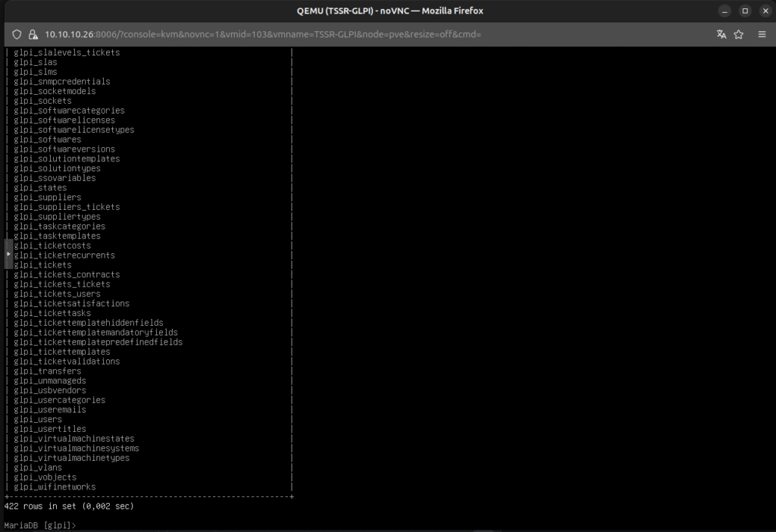Bookmark this page with the star icon
This screenshot has height=532, width=776.
(x=739, y=35)
